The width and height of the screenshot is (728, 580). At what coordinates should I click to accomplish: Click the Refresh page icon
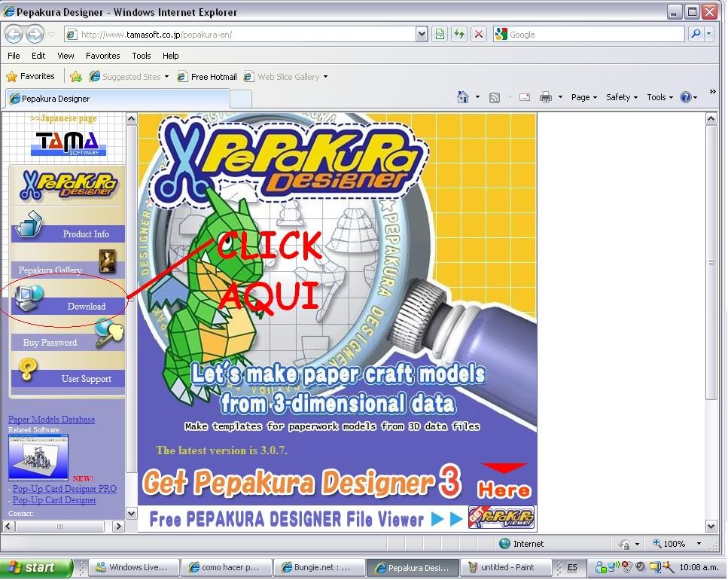458,34
